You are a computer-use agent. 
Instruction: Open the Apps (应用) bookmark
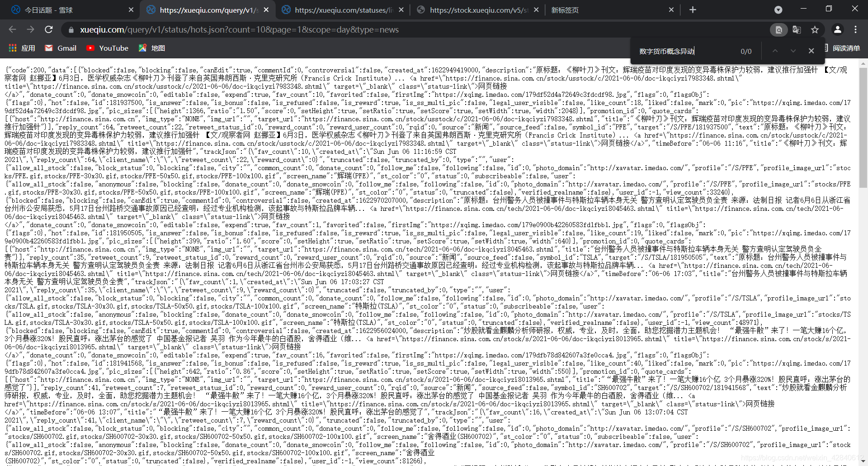coord(22,48)
